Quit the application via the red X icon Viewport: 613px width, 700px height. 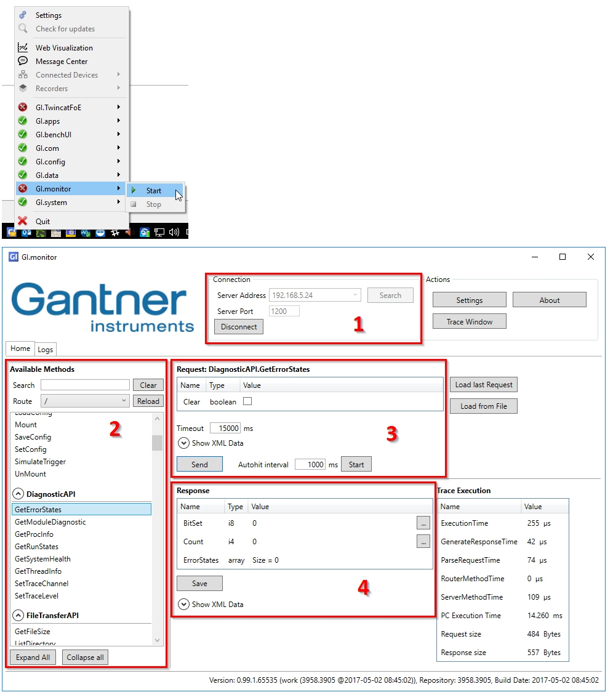pyautogui.click(x=23, y=221)
